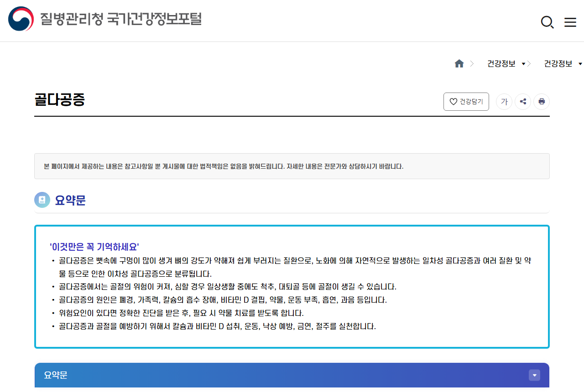This screenshot has height=392, width=584.
Task: Click the font size 가 button
Action: [504, 102]
